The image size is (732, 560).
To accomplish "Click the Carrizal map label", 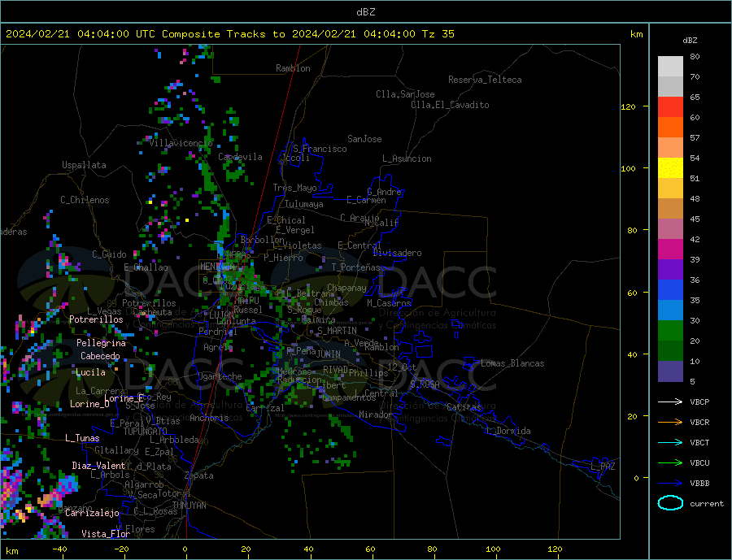I will tap(265, 408).
